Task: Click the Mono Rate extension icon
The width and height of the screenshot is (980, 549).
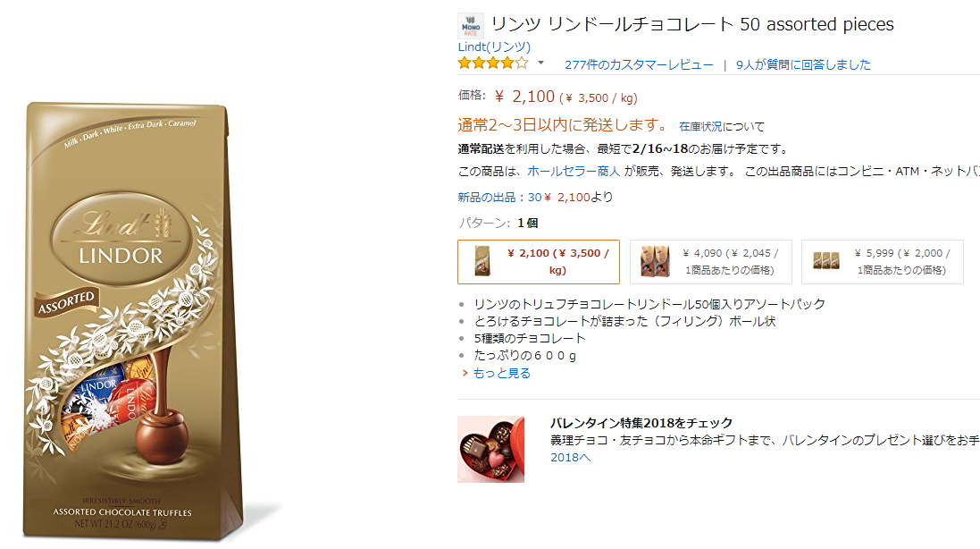Action: (470, 26)
